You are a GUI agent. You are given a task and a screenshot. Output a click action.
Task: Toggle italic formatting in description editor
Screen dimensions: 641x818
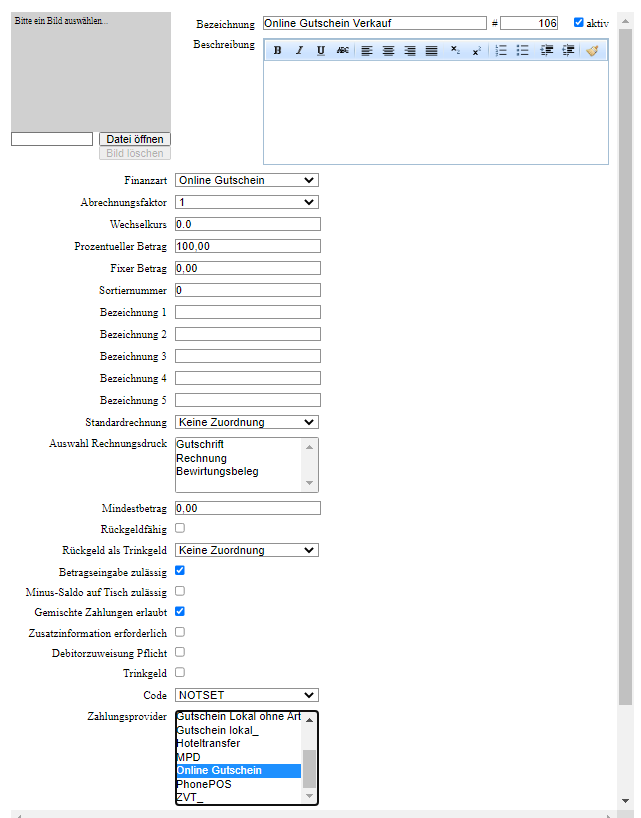click(x=299, y=51)
